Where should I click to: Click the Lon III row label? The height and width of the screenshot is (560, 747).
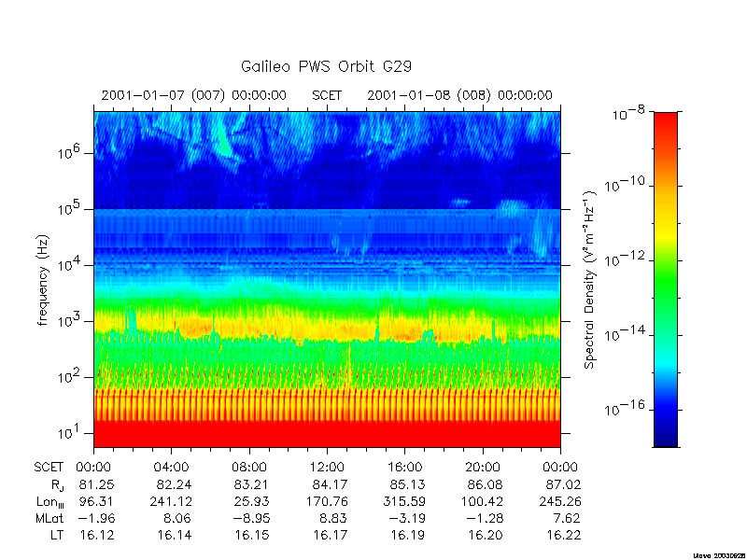tap(50, 502)
